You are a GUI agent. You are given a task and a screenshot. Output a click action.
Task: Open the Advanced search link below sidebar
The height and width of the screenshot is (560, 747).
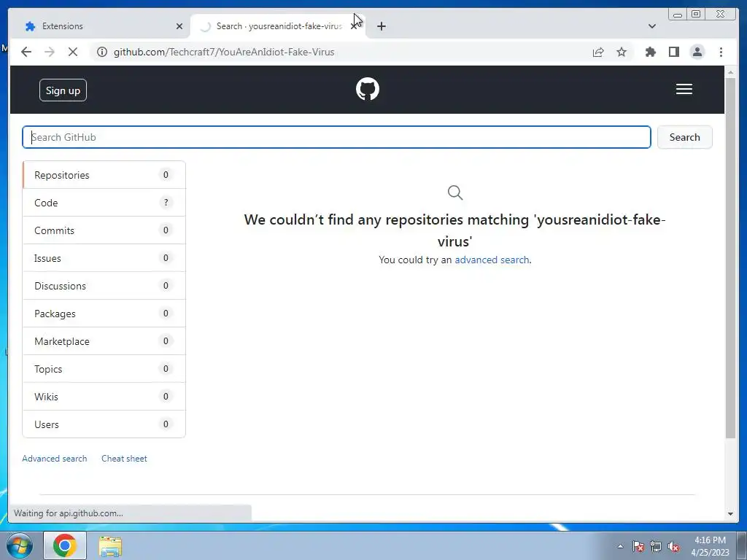click(54, 458)
